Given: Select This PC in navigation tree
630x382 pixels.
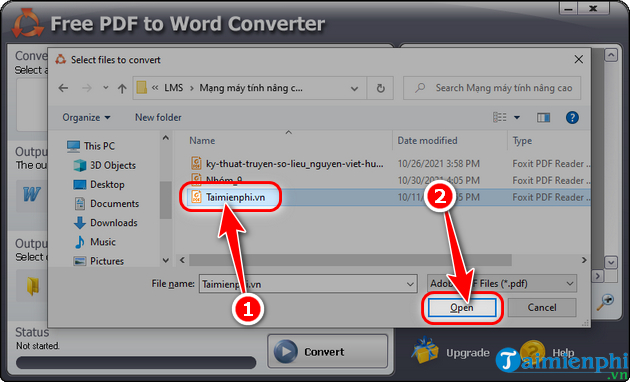Looking at the screenshot, I should pyautogui.click(x=91, y=146).
